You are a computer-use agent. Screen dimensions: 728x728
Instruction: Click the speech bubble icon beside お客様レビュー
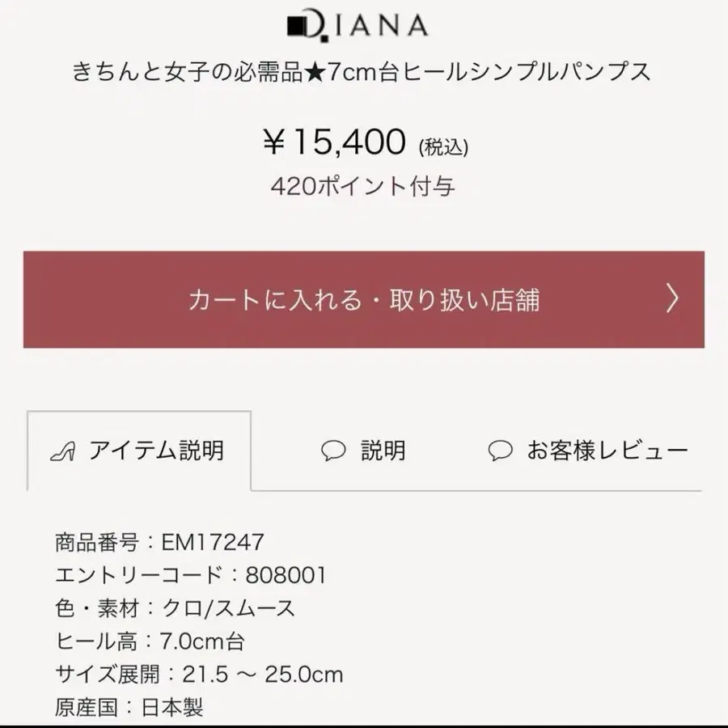pos(501,451)
